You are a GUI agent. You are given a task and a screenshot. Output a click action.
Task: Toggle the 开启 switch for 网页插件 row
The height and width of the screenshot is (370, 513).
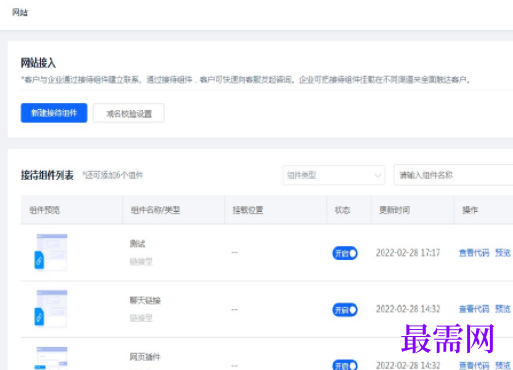[x=345, y=365]
